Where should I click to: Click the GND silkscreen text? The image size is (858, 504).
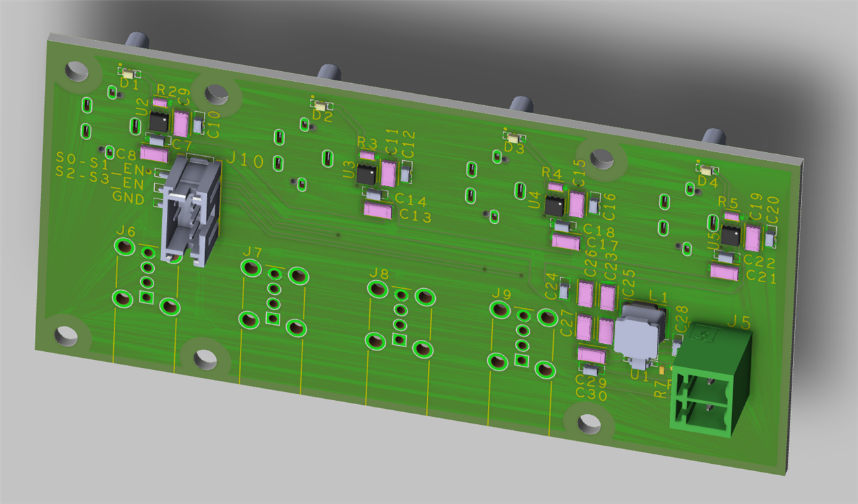tap(128, 198)
